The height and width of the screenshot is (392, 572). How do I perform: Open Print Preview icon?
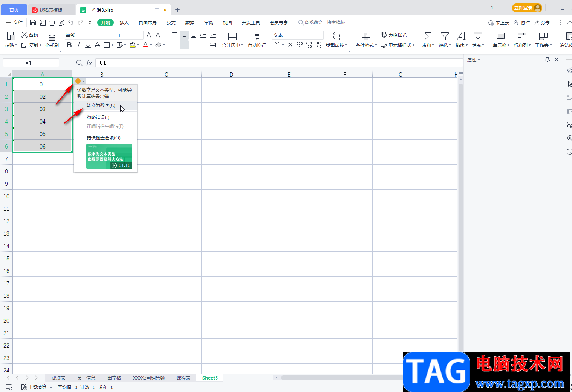point(61,23)
